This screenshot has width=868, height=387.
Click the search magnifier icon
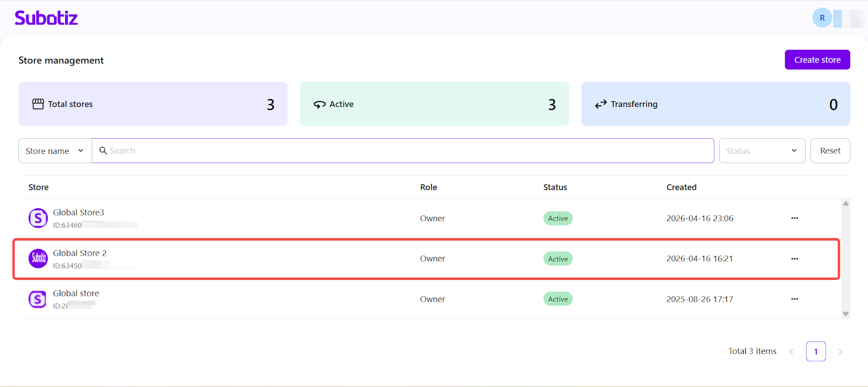coord(103,151)
